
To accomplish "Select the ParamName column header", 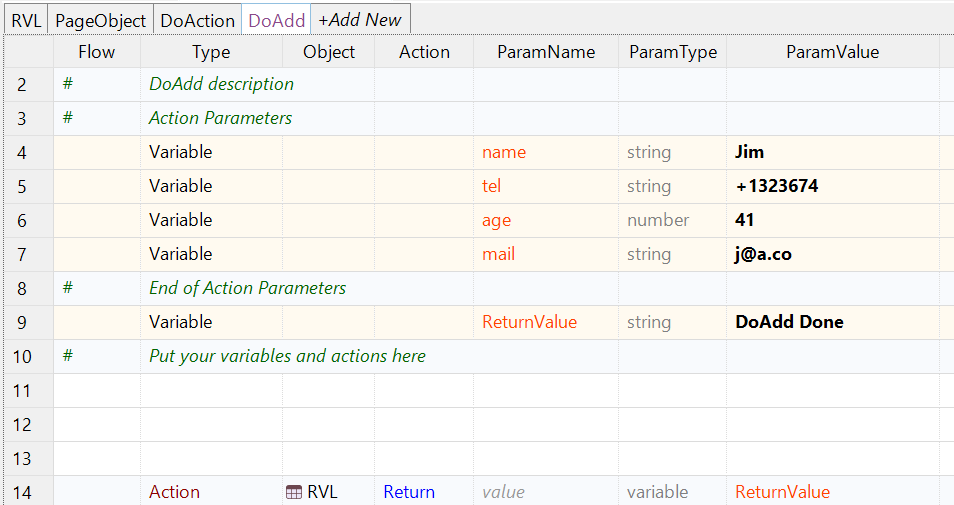I will click(545, 52).
